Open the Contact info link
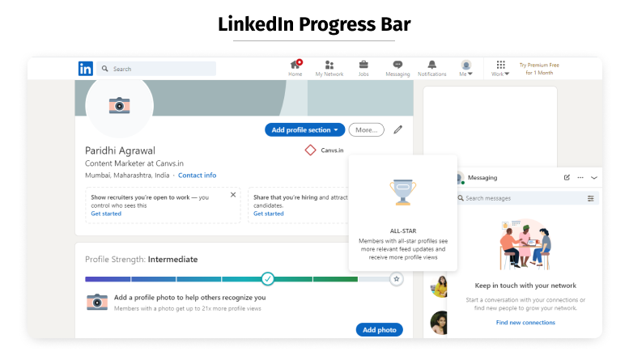Image resolution: width=629 pixels, height=364 pixels. pyautogui.click(x=197, y=176)
